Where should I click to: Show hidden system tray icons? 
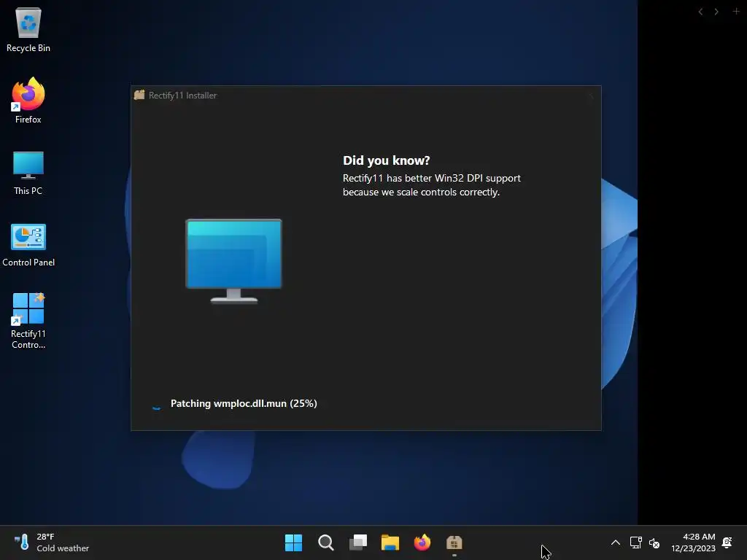click(616, 542)
